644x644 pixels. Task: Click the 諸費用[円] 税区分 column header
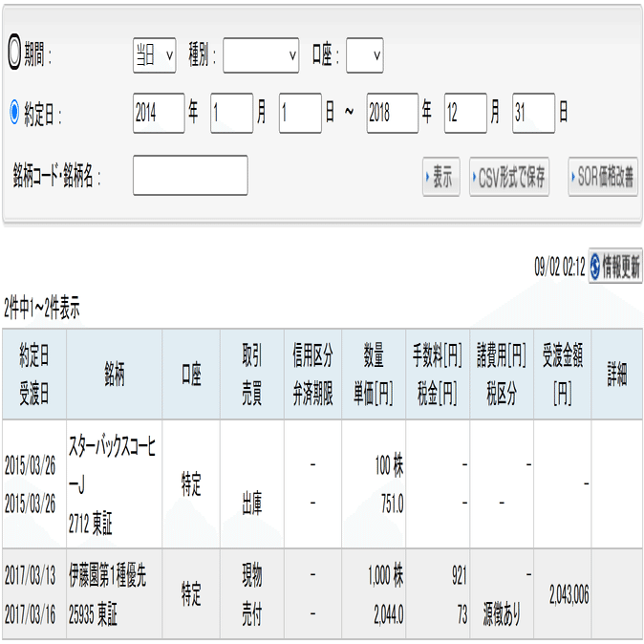coord(502,375)
